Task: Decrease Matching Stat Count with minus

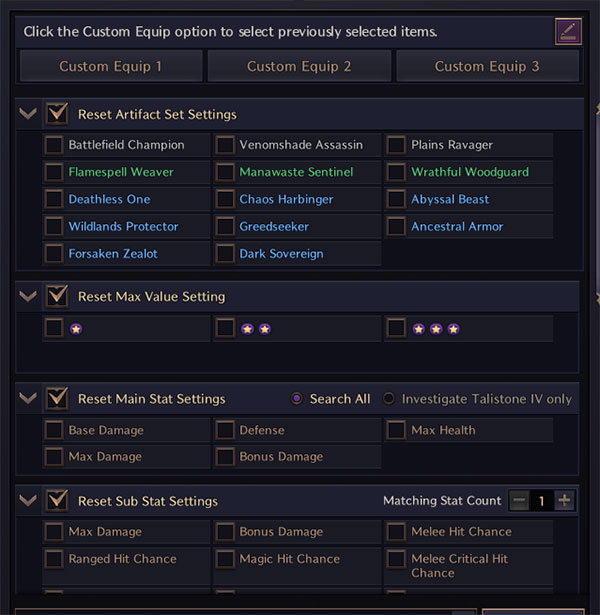Action: [x=518, y=501]
